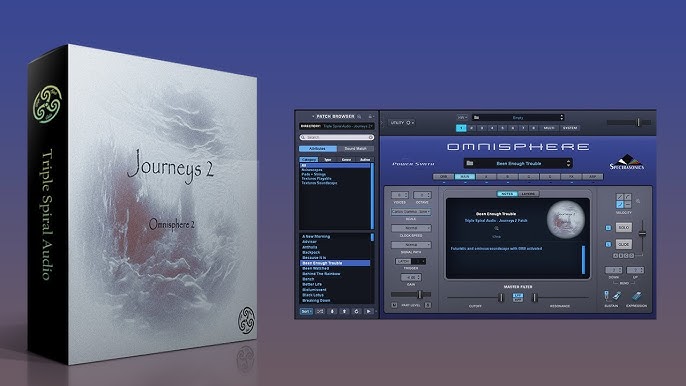Click the folder icon in top multi display

477,117
